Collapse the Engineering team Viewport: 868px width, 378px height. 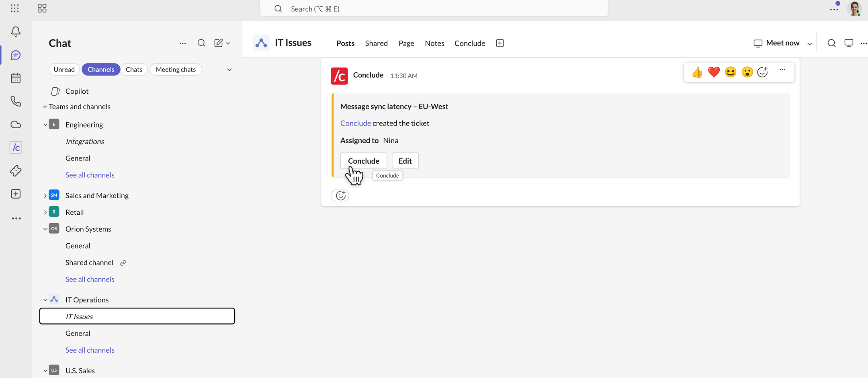(45, 125)
